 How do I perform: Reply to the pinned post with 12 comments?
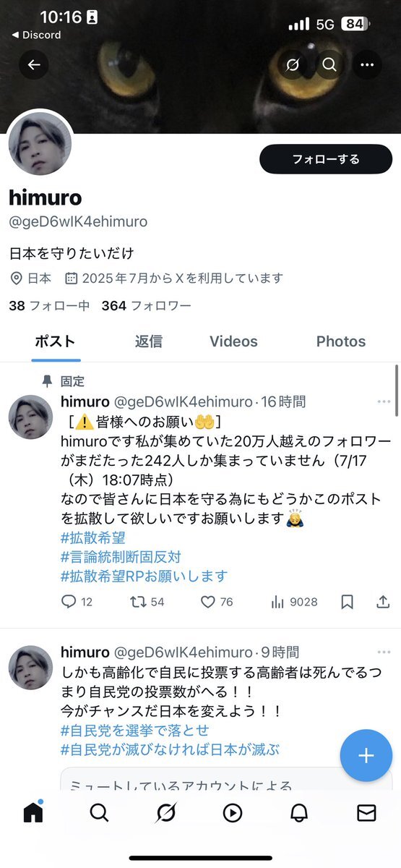click(77, 602)
